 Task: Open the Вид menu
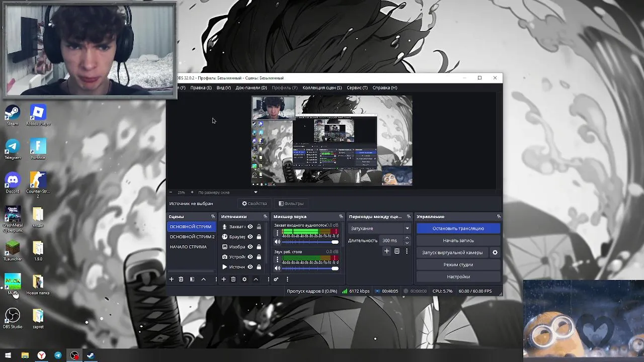pos(223,87)
